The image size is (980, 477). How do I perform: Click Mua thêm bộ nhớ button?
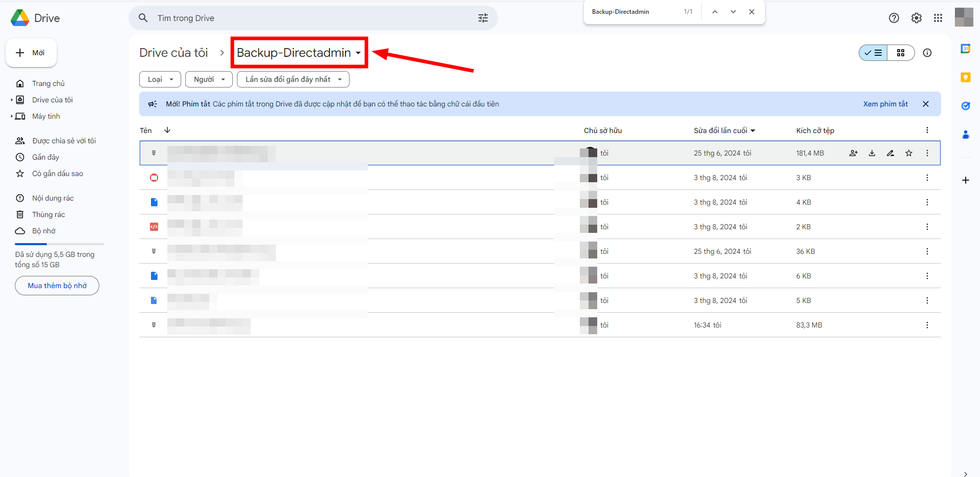pos(57,286)
